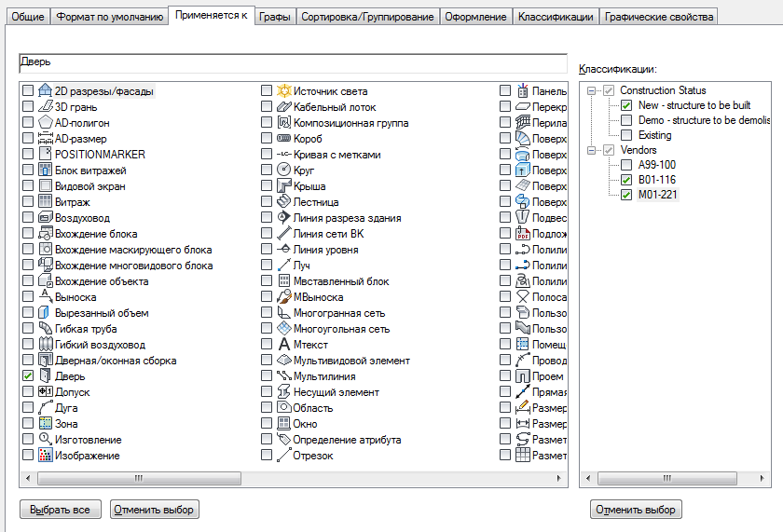Switch to the Классификации tab
The width and height of the screenshot is (783, 532).
(x=556, y=17)
